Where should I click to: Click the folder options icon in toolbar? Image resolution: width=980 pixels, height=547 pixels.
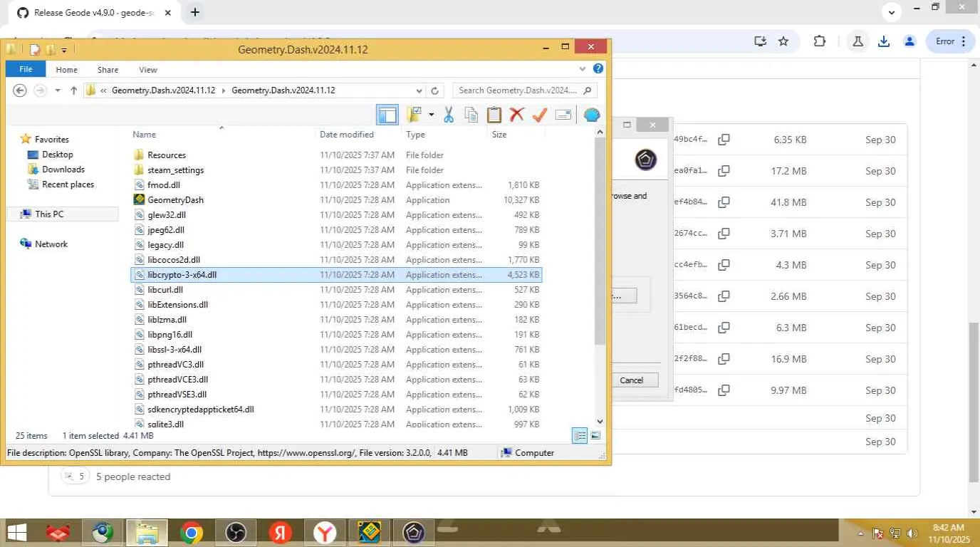pyautogui.click(x=414, y=114)
